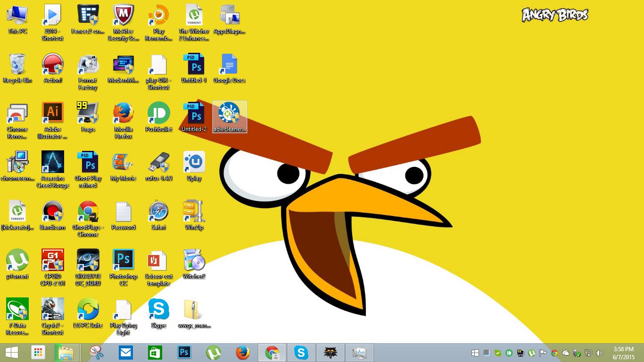
Task: Open the Mail app on taskbar
Action: click(126, 353)
